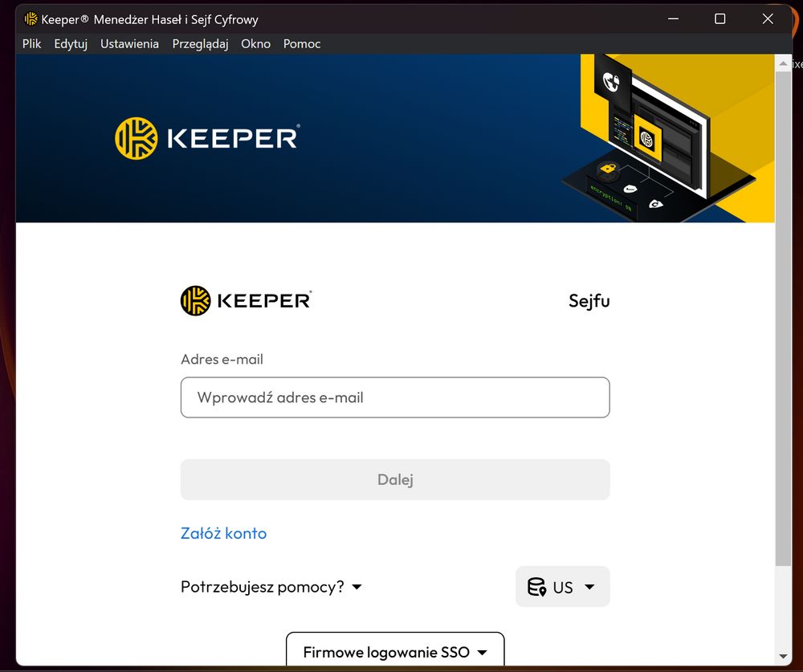Click the vertical scrollbar thumb
The width and height of the screenshot is (803, 672).
click(x=783, y=319)
